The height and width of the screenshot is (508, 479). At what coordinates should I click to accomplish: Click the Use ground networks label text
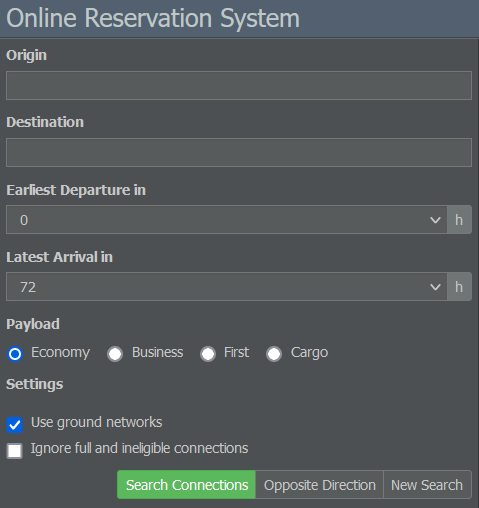coord(97,423)
